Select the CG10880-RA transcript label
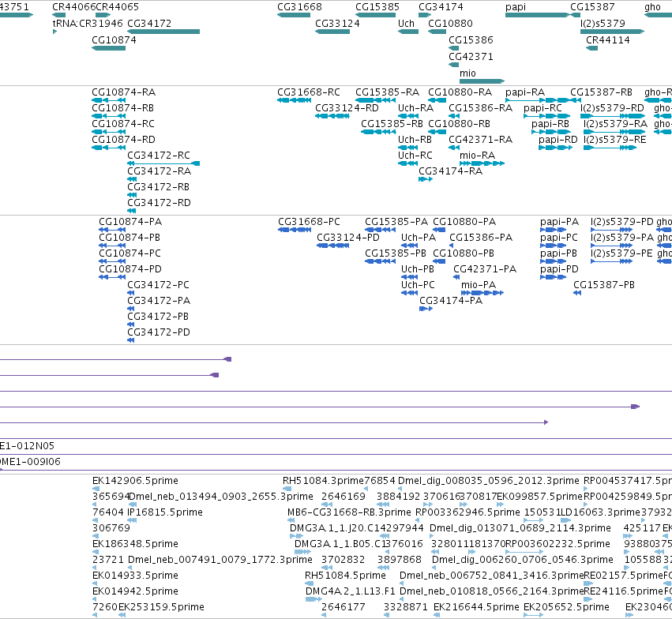Screen dimensions: 672x619 [x=460, y=92]
